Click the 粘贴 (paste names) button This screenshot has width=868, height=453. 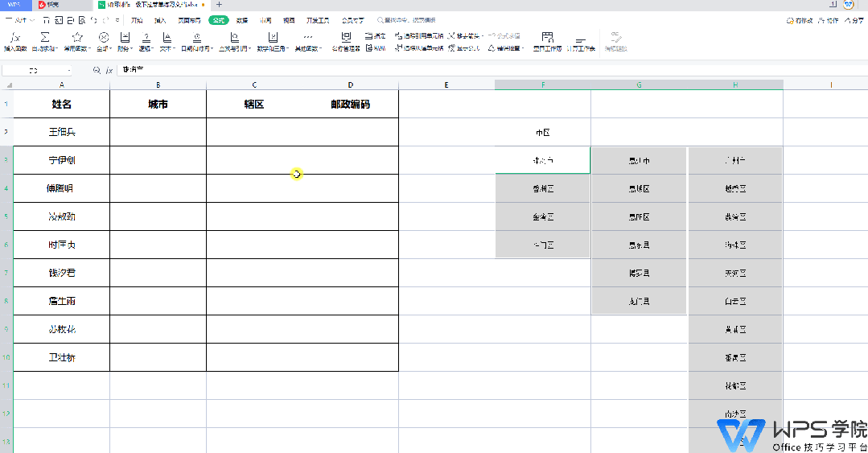tap(376, 48)
